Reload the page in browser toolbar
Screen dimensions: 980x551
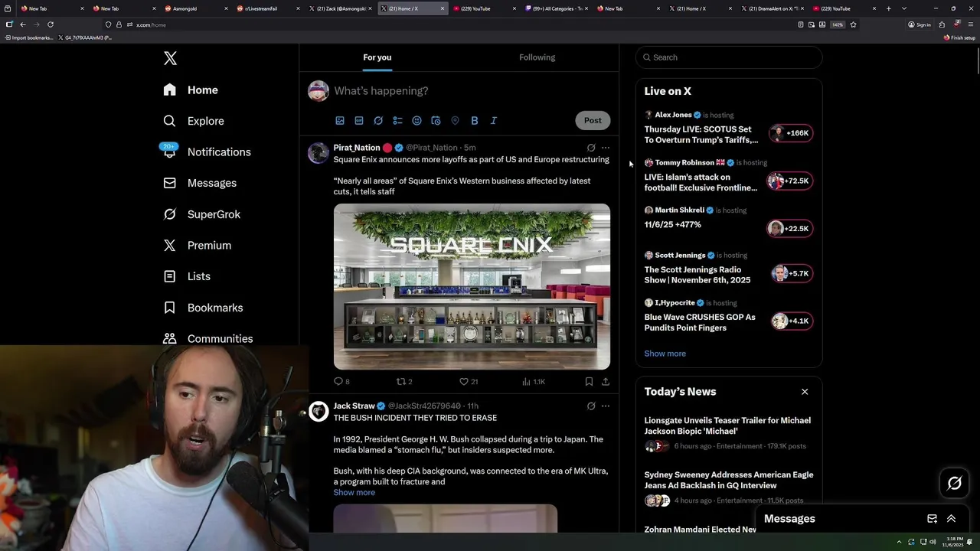[51, 24]
